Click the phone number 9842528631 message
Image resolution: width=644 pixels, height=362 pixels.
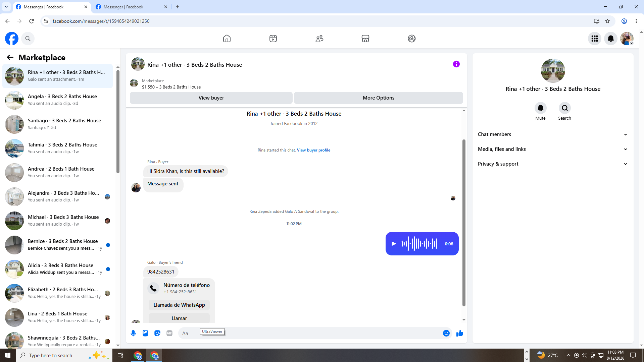161,272
